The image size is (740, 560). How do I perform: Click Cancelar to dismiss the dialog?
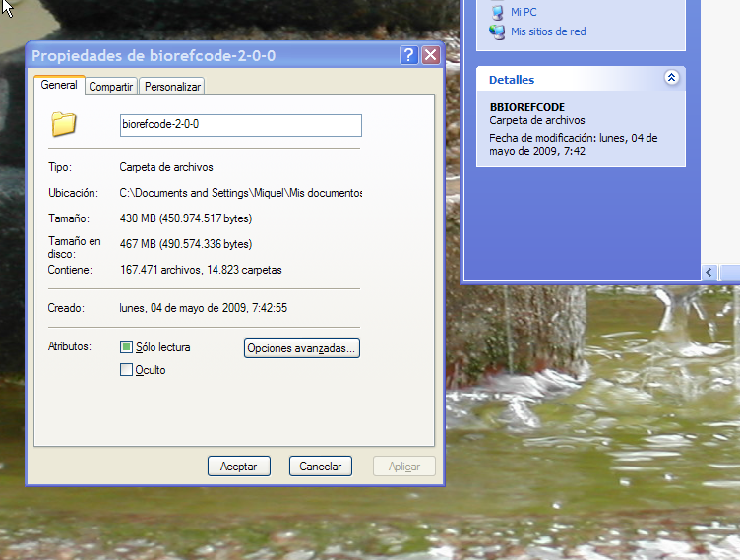[320, 467]
